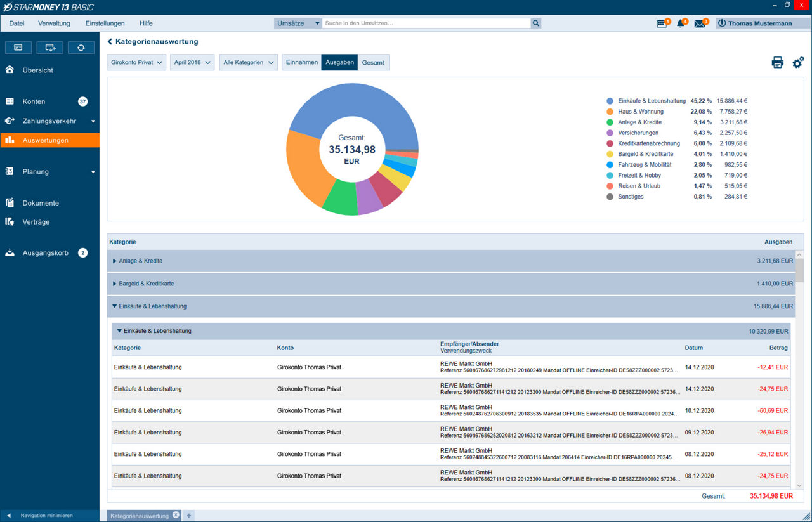
Task: Click the blue Einkäufe & Lebenshaltung legend dot
Action: pyautogui.click(x=610, y=101)
